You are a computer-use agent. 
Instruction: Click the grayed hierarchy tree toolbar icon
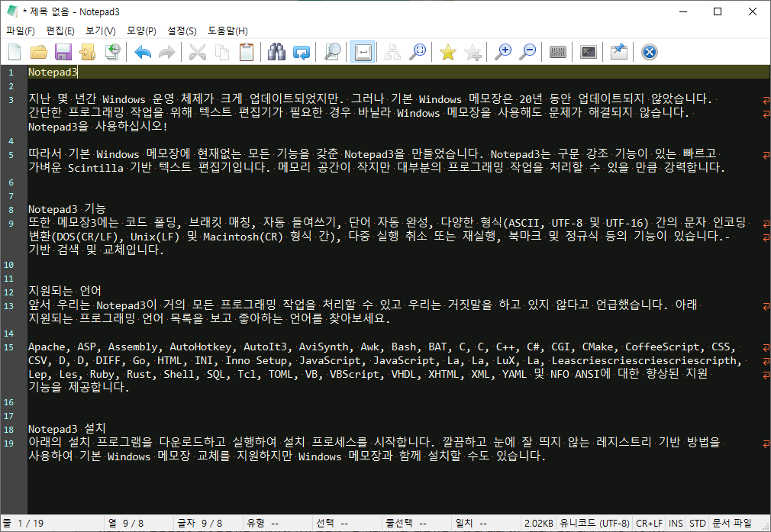tap(392, 52)
